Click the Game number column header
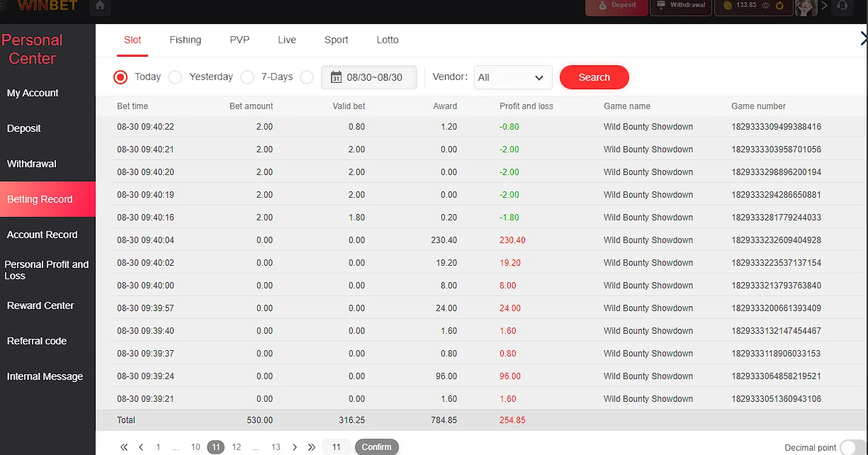The image size is (868, 455). click(758, 106)
